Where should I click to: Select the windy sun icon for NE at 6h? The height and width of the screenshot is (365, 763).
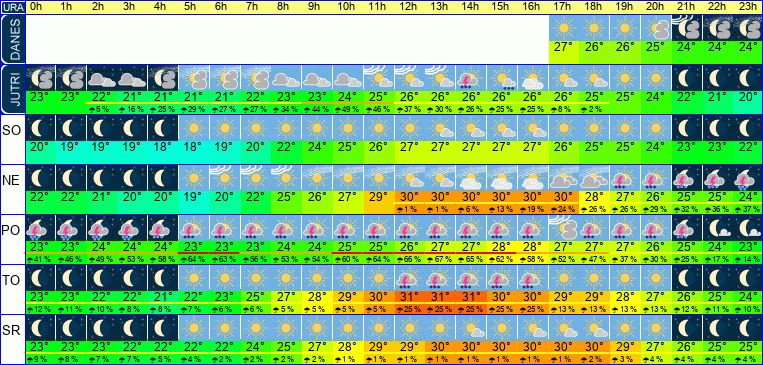(x=225, y=178)
